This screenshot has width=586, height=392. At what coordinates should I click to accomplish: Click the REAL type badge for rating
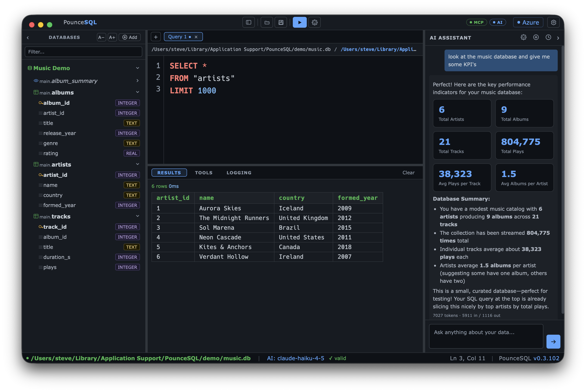[x=132, y=153]
